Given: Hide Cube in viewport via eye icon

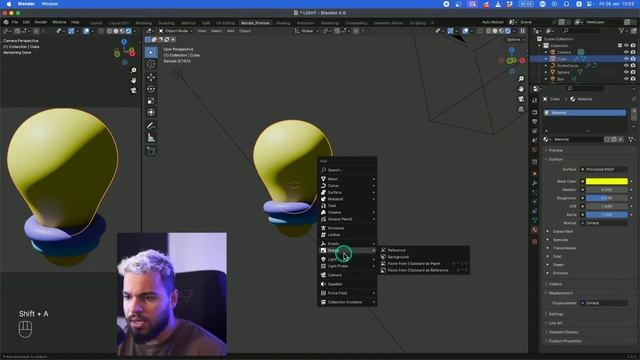Looking at the screenshot, I should 626,59.
